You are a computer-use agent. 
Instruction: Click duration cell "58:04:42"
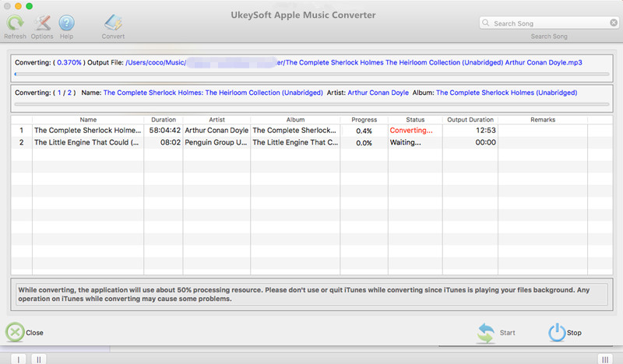click(x=164, y=130)
